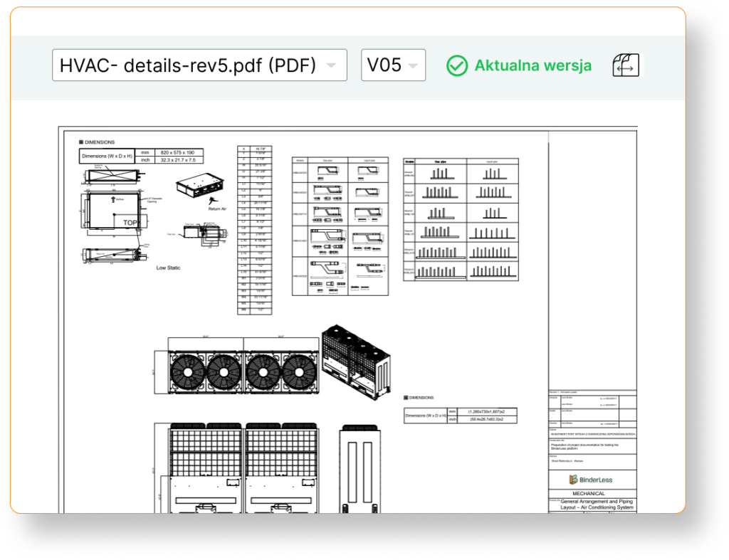Screen dimensions: 729x560
Task: Click the file selector dropdown arrow
Action: 331,65
